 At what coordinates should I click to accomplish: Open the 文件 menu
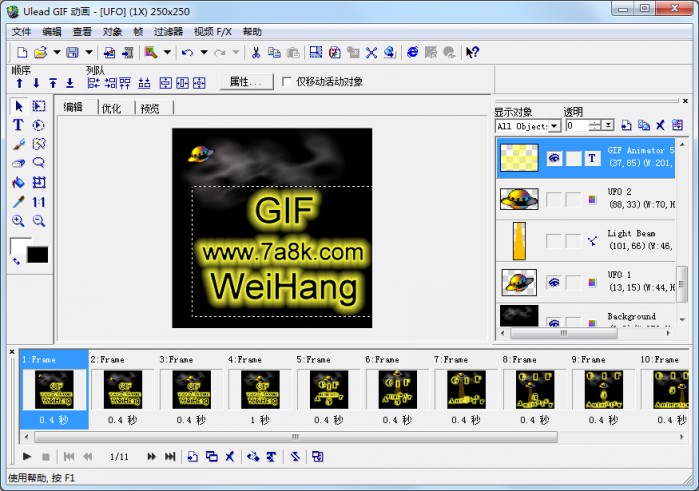(21, 32)
